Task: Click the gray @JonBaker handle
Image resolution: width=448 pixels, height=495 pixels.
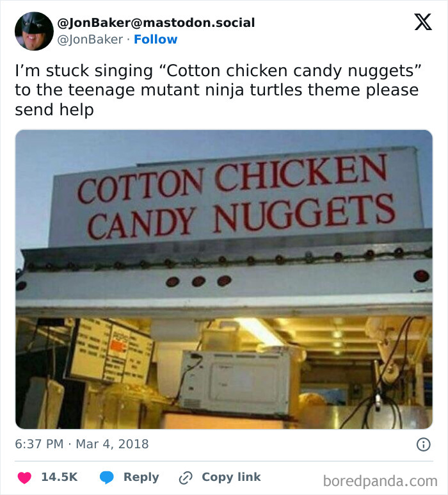Action: (90, 39)
